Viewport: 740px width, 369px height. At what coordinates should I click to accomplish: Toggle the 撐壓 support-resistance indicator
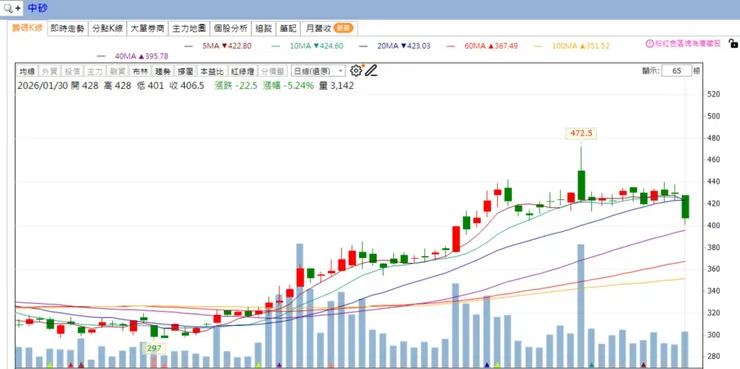(185, 72)
